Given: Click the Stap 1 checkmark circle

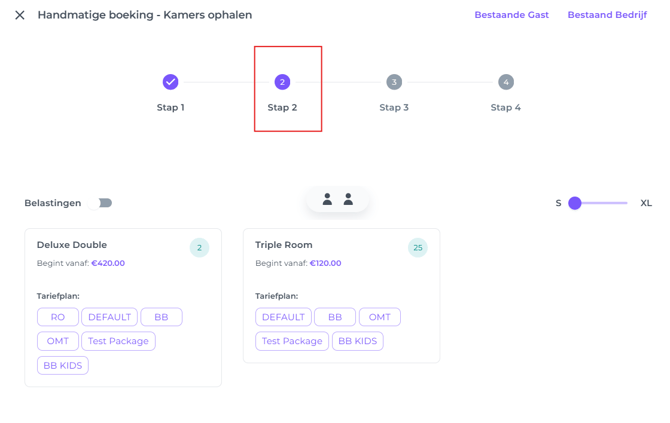Looking at the screenshot, I should pos(171,82).
